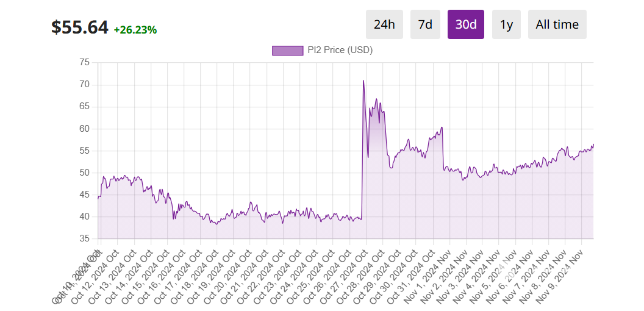This screenshot has height=311, width=644.
Task: Click the price peak near 71
Action: (363, 80)
